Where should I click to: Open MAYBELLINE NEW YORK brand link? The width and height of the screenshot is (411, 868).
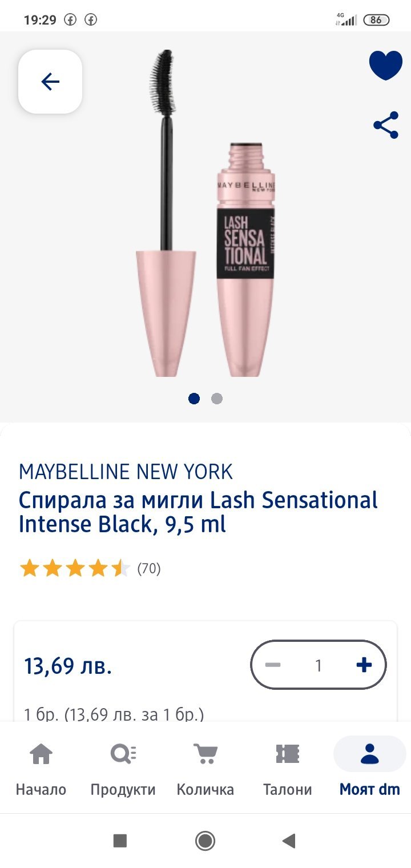(x=126, y=472)
